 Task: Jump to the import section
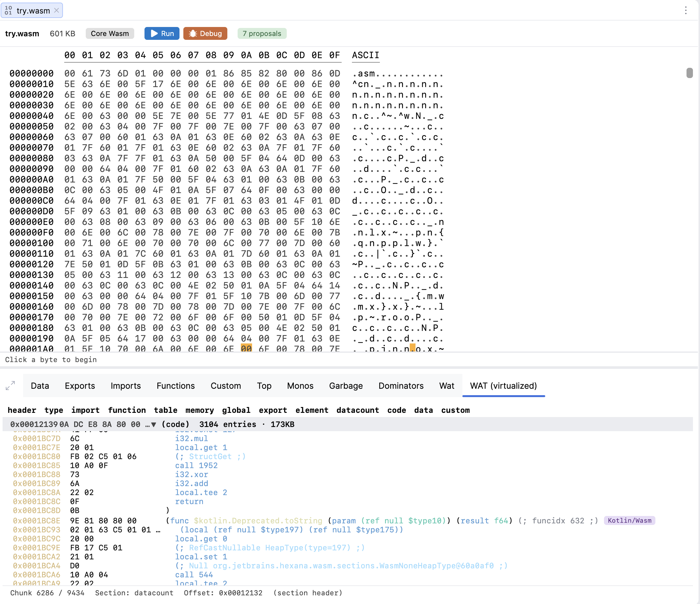pos(85,410)
